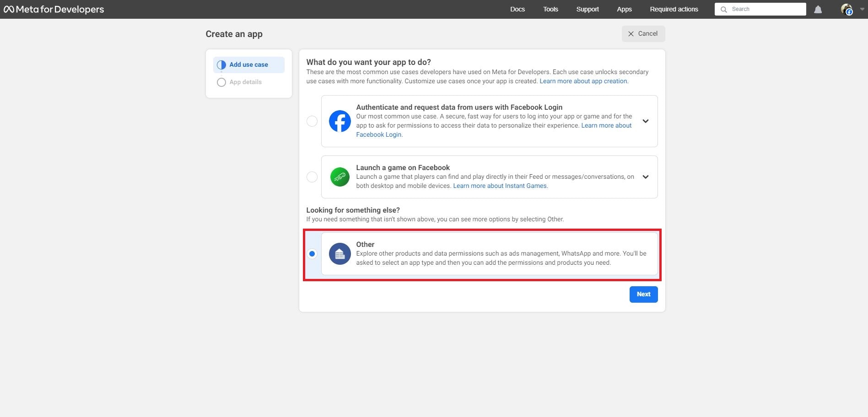
Task: Open the Docs menu
Action: point(518,9)
